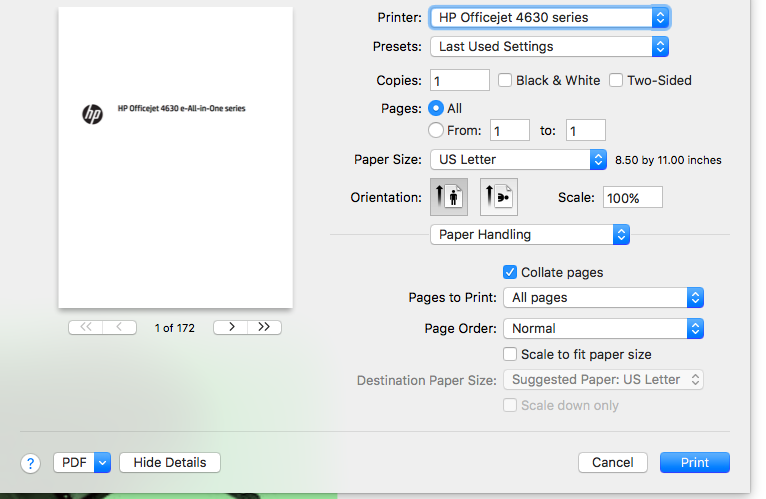The image size is (766, 499).
Task: Click the to page number field
Action: tap(586, 130)
